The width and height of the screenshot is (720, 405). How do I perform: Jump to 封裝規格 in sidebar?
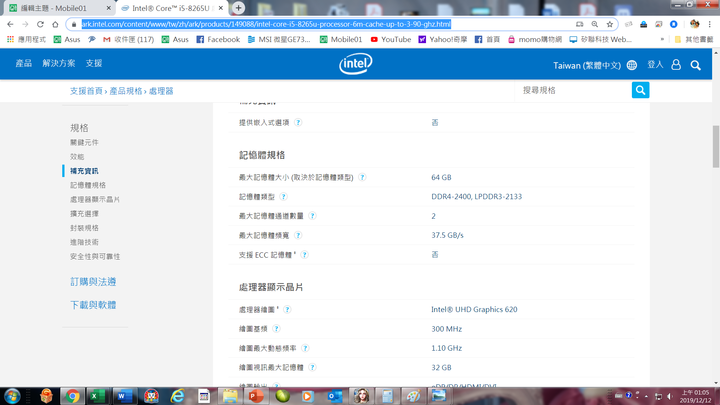[84, 228]
